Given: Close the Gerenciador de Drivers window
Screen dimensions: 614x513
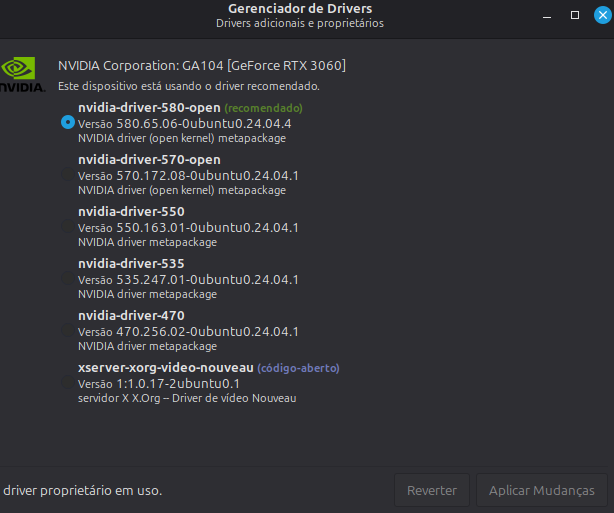Looking at the screenshot, I should click(603, 15).
